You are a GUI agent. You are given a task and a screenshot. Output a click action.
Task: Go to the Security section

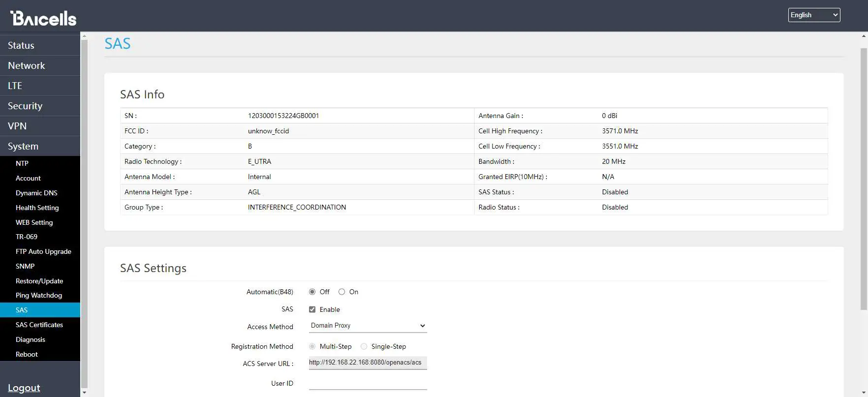click(25, 106)
